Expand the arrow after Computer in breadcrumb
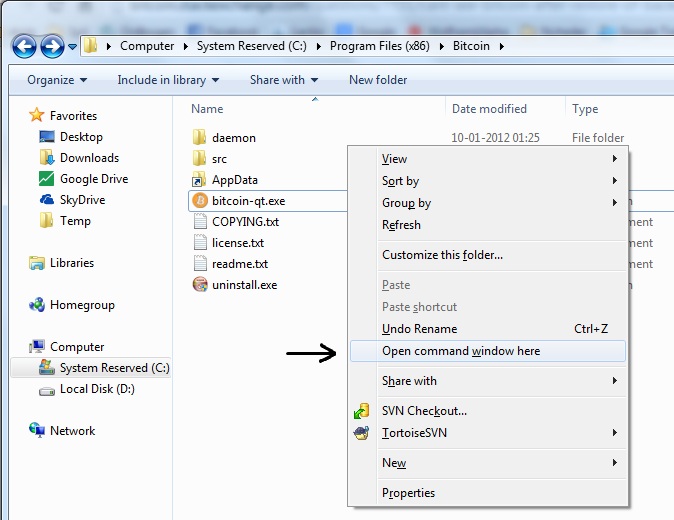This screenshot has height=520, width=674. [186, 46]
